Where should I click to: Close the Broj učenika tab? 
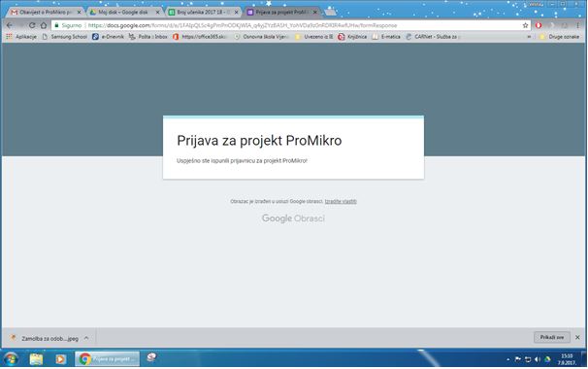click(x=236, y=13)
